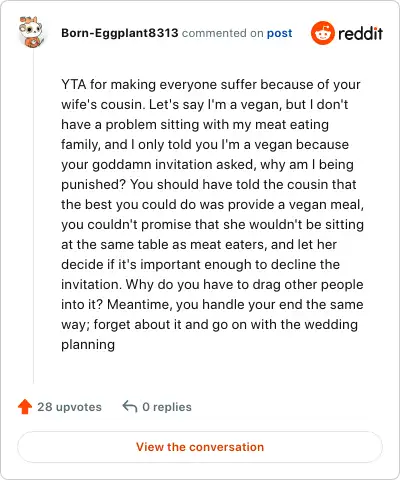Follow the blue "post" link
The width and height of the screenshot is (400, 480).
(x=279, y=33)
